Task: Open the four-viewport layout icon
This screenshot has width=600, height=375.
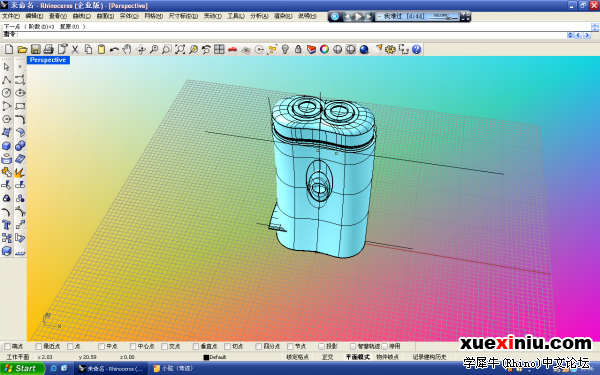Action: pos(219,49)
